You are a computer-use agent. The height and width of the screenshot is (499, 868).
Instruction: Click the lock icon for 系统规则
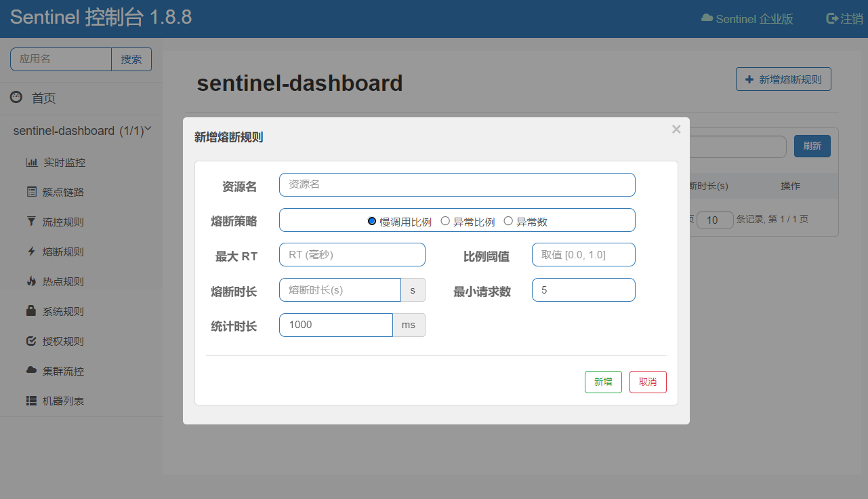[31, 311]
